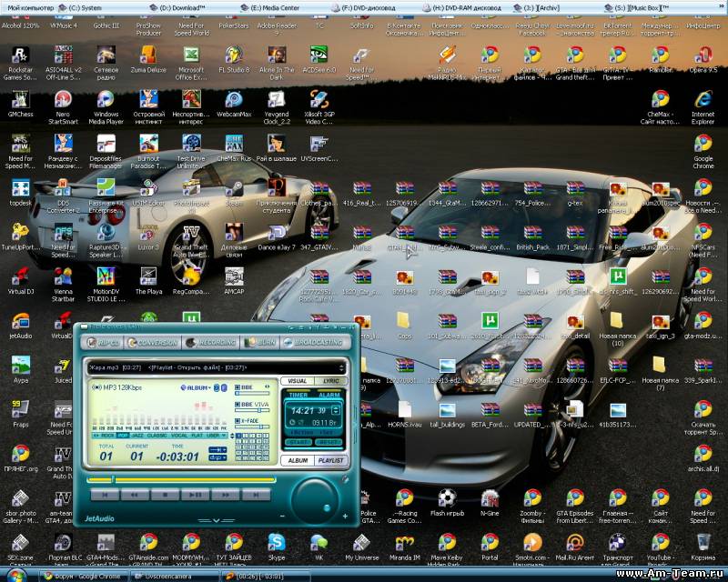Switch to the LYRIC tab

(330, 381)
